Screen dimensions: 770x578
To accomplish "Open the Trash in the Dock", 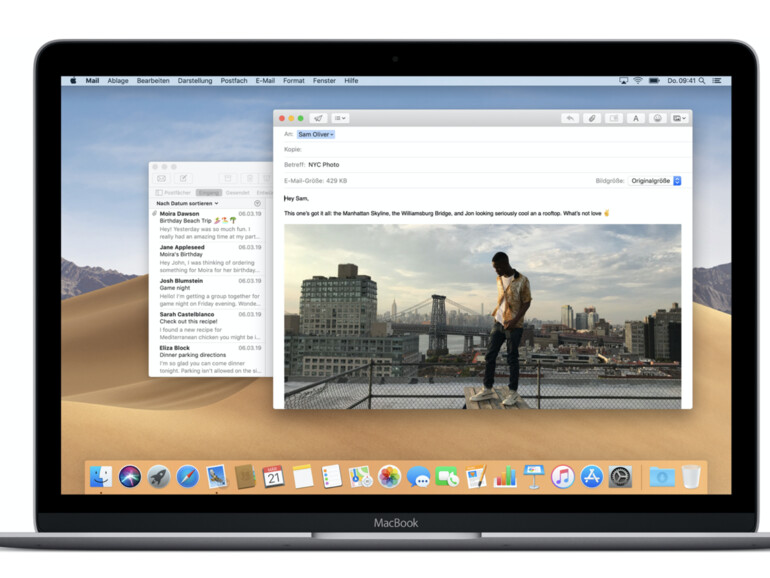I will click(x=691, y=476).
